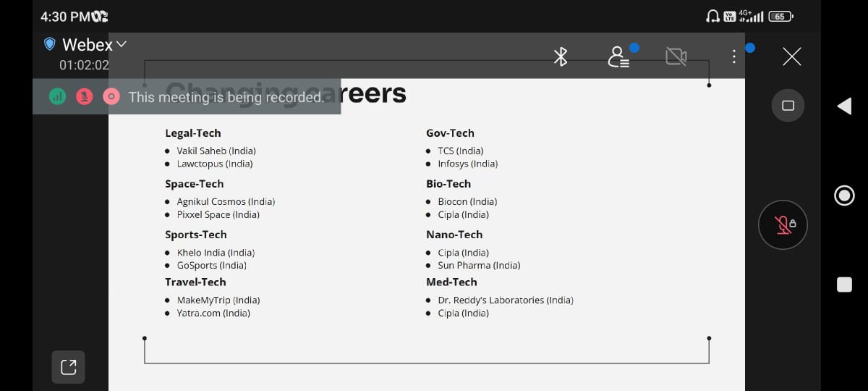Unmute using the round microphone button

[x=783, y=224]
